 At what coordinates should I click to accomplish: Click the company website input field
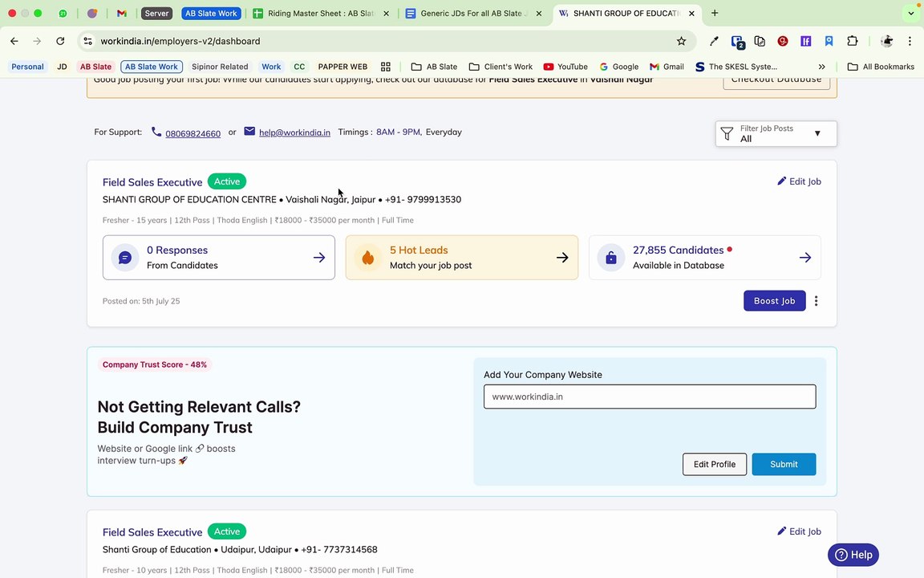[x=650, y=397]
